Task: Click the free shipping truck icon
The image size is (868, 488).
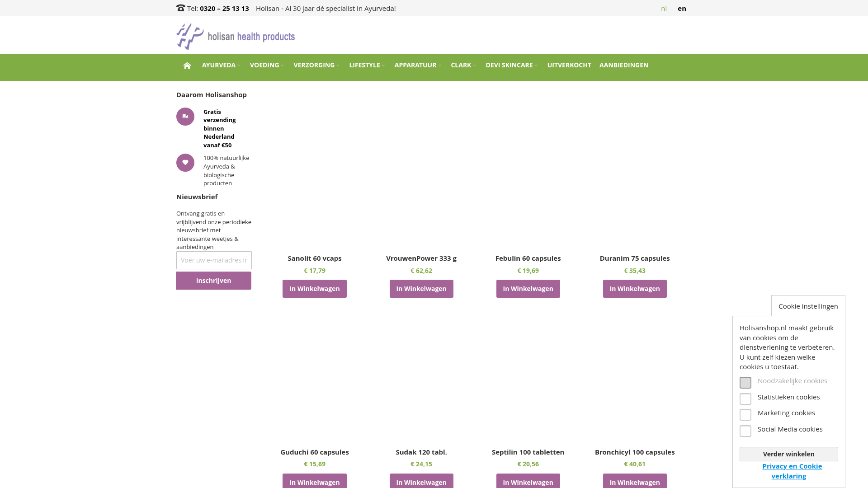Action: 185,117
